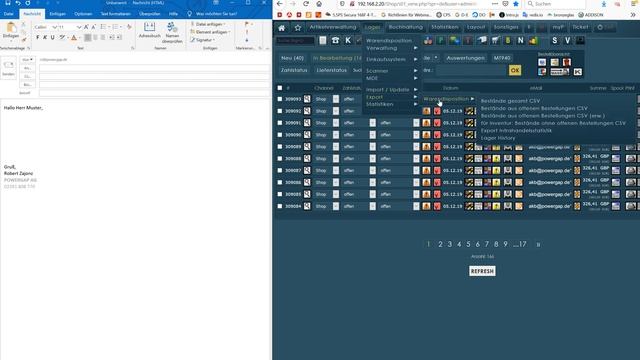
Task: Click the yellow OK button
Action: (x=515, y=70)
